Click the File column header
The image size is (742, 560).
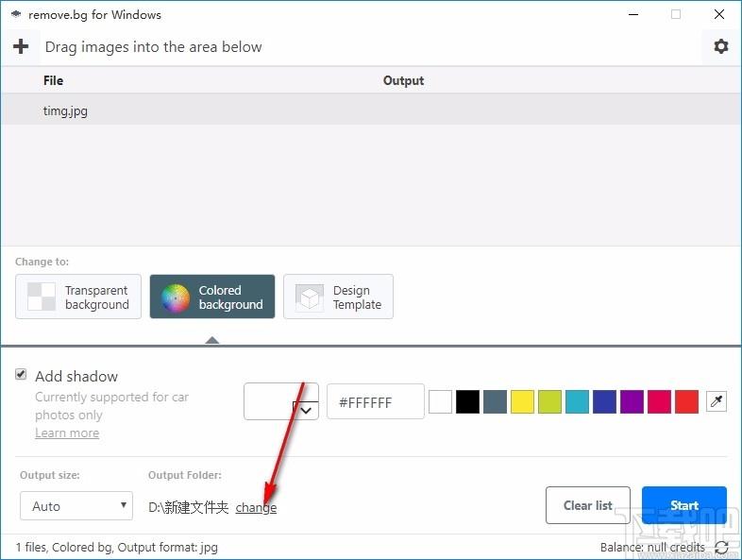pos(53,80)
